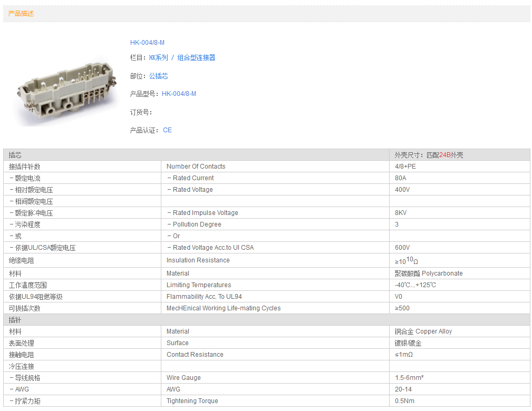Viewport: 532px width, 411px height.
Task: Select the Wire Gauge cell
Action: [183, 378]
